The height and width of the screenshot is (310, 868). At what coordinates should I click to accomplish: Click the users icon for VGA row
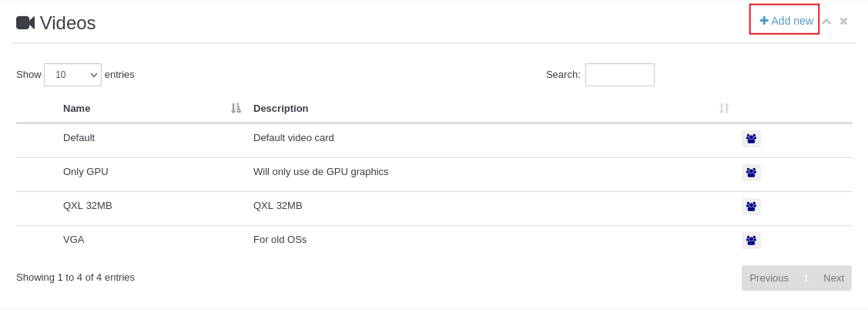[x=751, y=241]
